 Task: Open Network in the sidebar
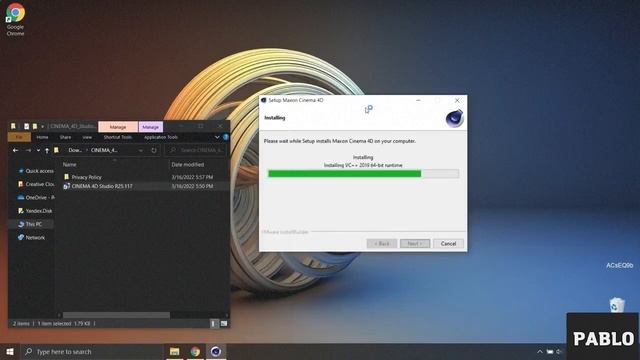(31, 238)
